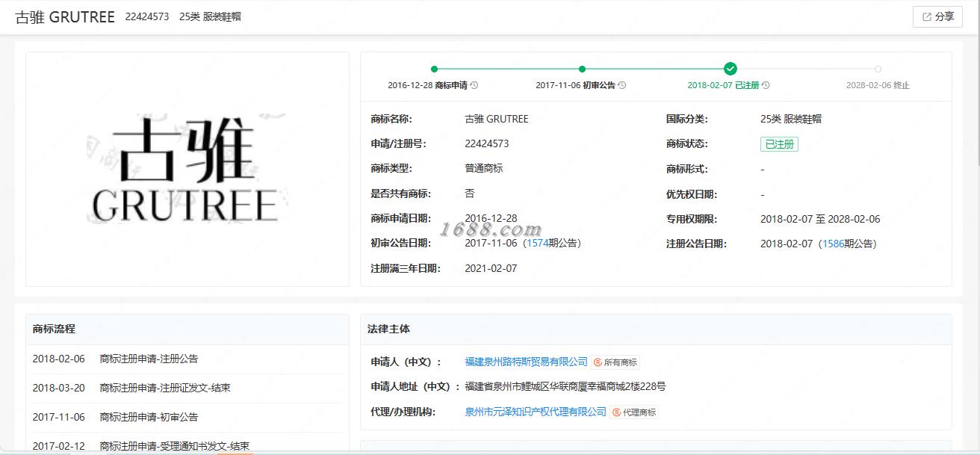Select 2017-02-12 受理通知书发文-结束 flow row

pos(187,446)
